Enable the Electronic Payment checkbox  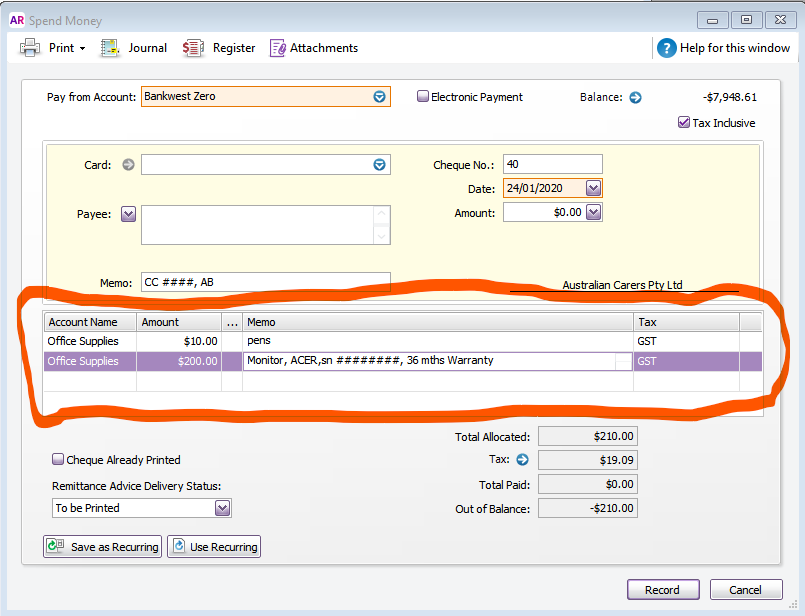click(424, 97)
